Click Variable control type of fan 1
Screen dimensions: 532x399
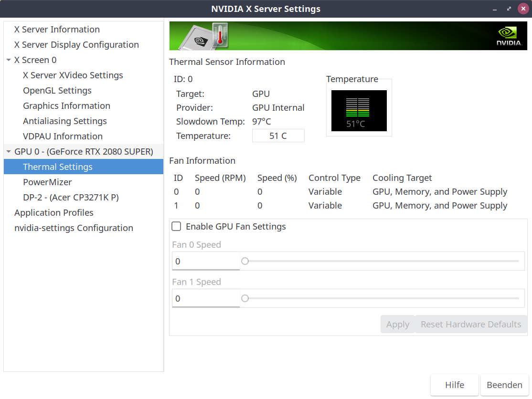point(325,205)
